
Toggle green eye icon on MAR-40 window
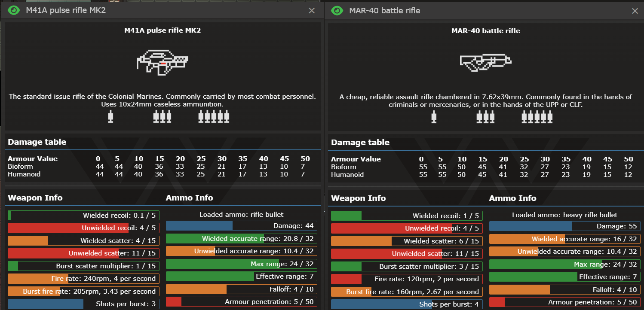[x=337, y=11]
